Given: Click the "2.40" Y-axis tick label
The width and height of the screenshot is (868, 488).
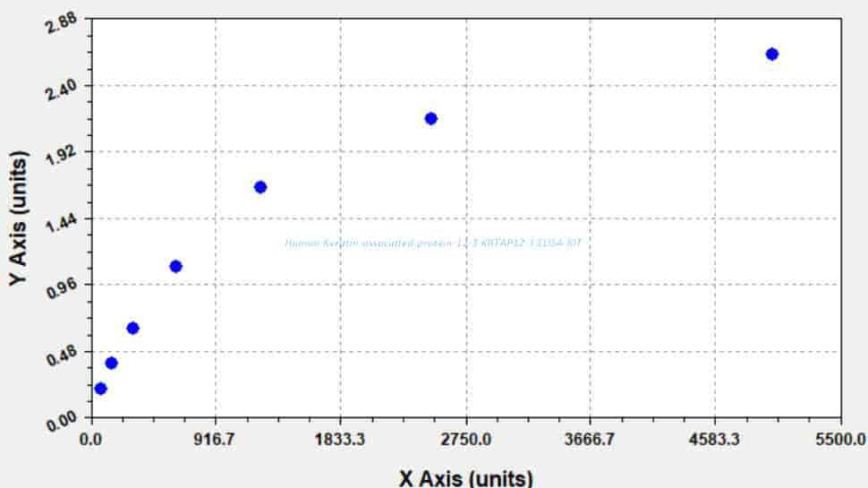Looking at the screenshot, I should 61,90.
